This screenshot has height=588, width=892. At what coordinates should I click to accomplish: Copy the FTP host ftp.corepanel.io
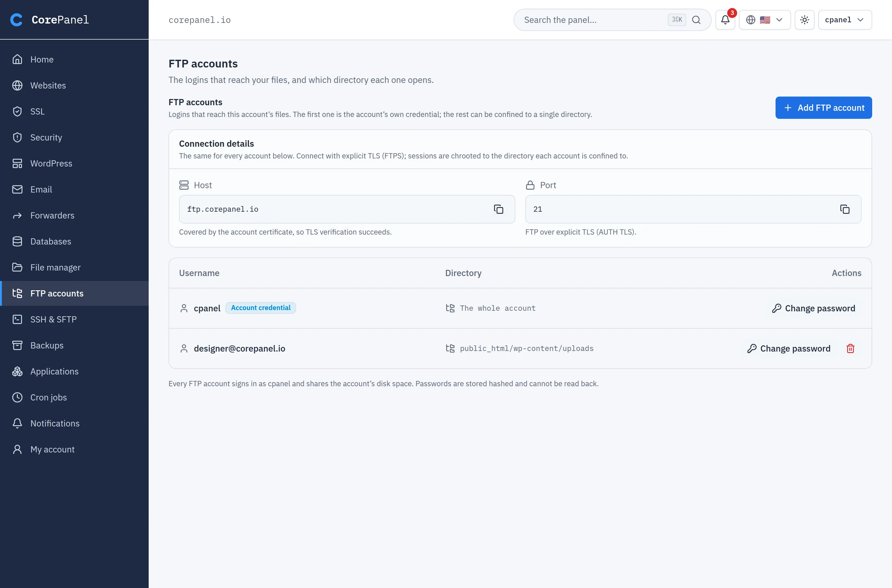point(498,209)
